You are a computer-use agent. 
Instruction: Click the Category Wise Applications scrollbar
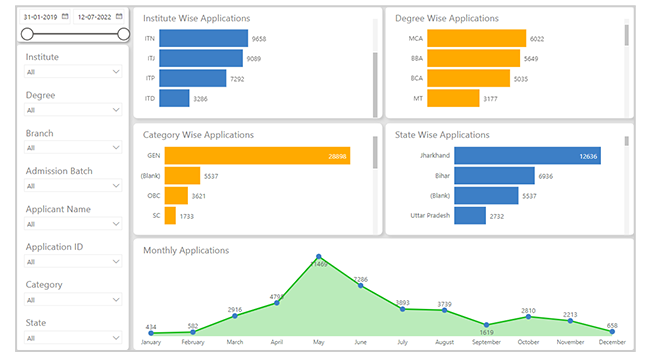coord(375,152)
